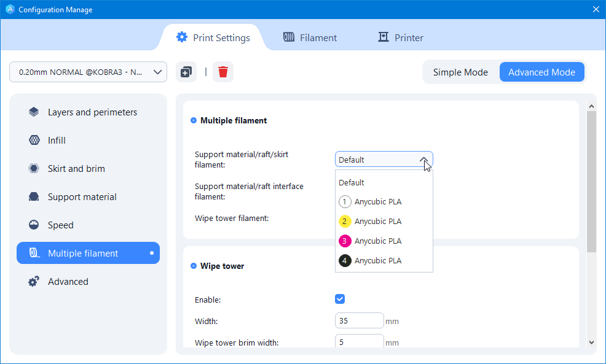Open the Multiple filament settings section
This screenshot has width=606, height=364.
88,254
